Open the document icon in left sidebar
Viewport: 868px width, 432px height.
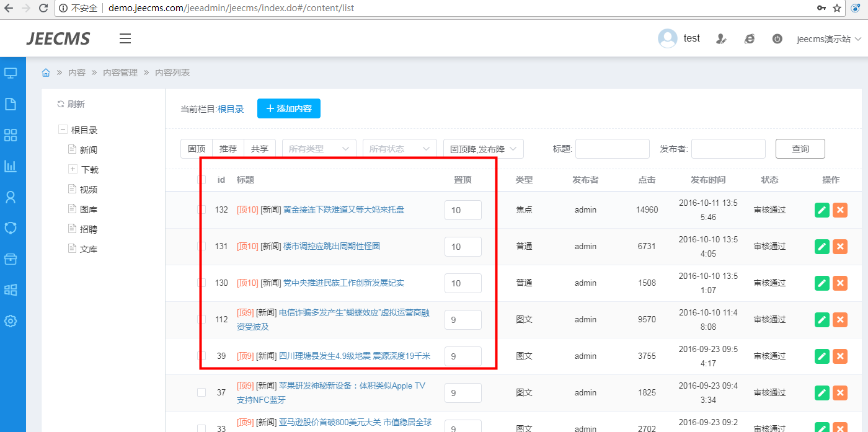tap(11, 104)
